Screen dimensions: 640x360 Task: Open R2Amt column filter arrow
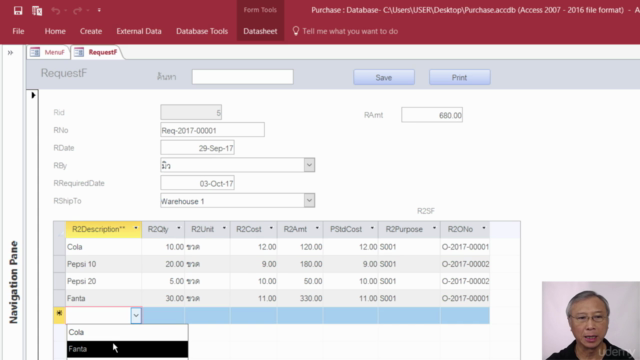(317, 229)
